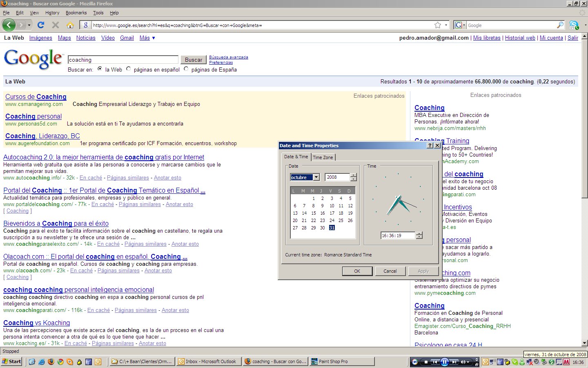
Task: Click the Skype toolbar icon
Action: pos(574,25)
